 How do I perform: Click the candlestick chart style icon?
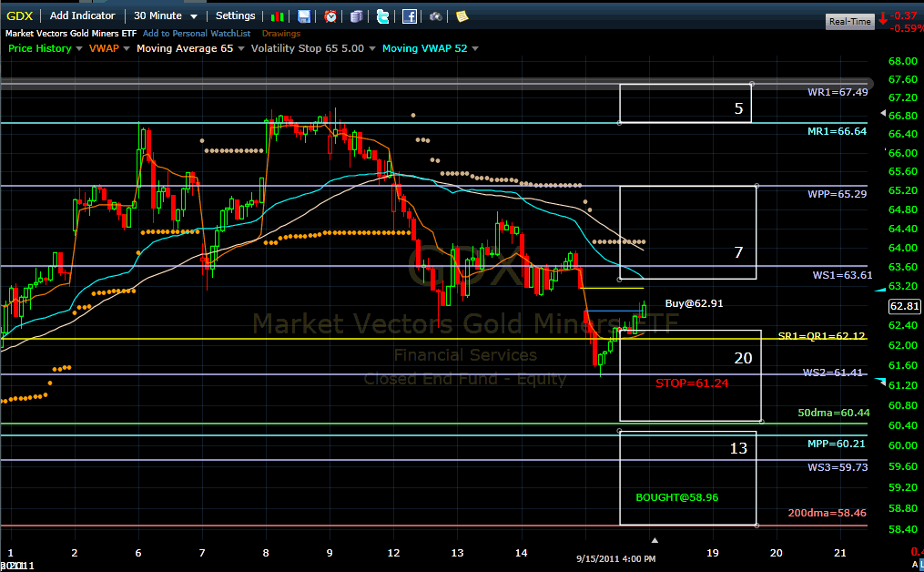[279, 15]
